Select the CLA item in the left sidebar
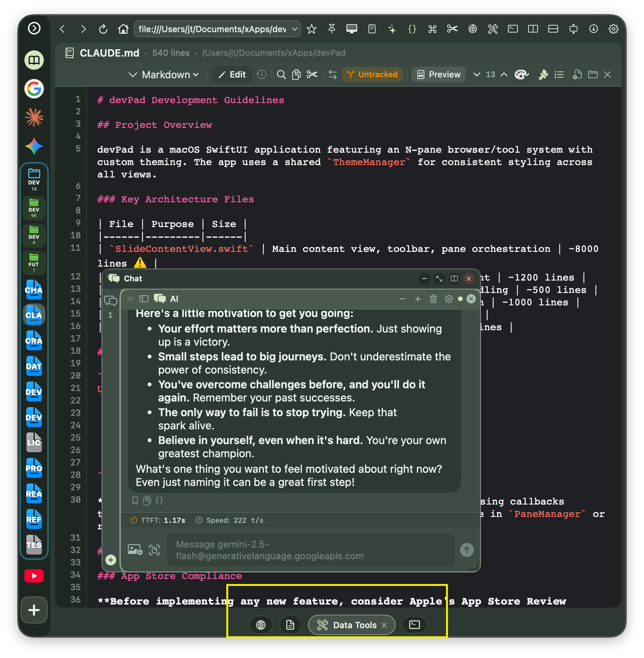The height and width of the screenshot is (658, 644). coord(34,315)
